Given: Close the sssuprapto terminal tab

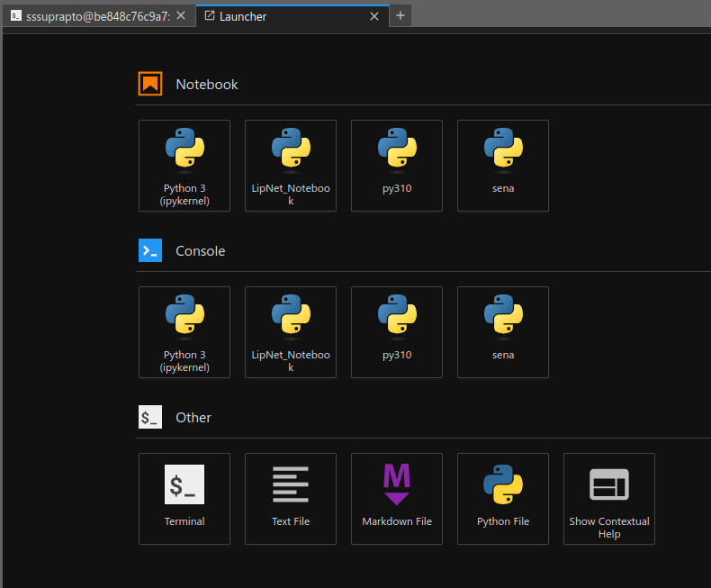Looking at the screenshot, I should [x=181, y=16].
